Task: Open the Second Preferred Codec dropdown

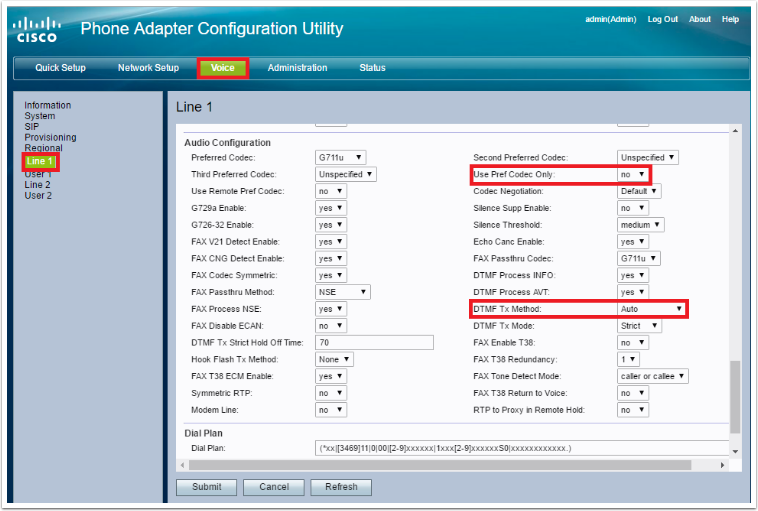Action: (648, 158)
